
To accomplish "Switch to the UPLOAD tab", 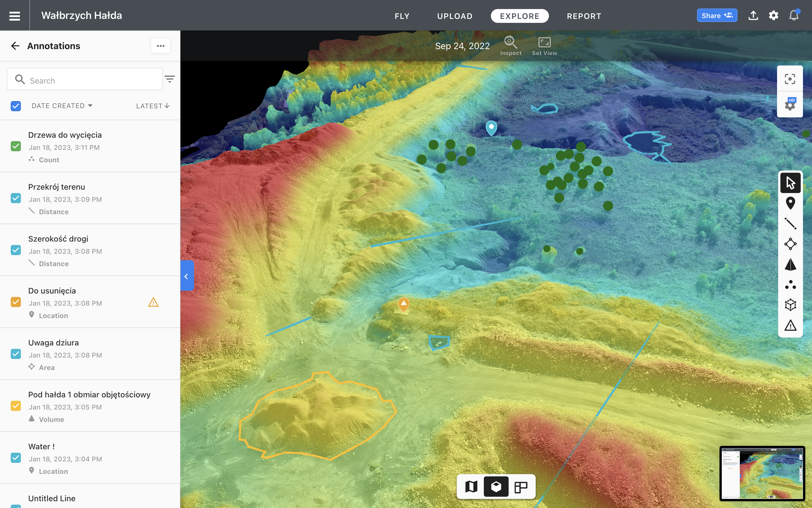I will [x=455, y=16].
